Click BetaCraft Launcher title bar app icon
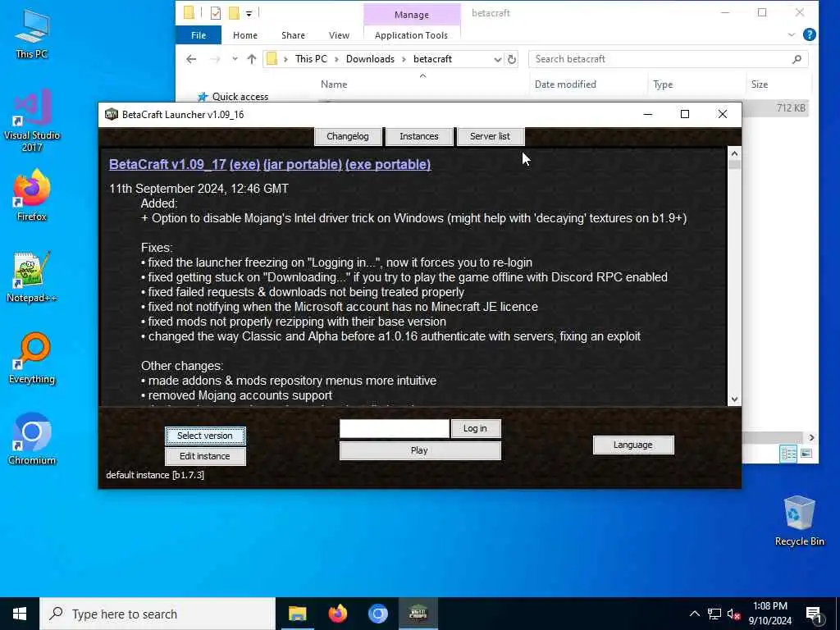Screen dimensions: 840x630 pyautogui.click(x=111, y=114)
